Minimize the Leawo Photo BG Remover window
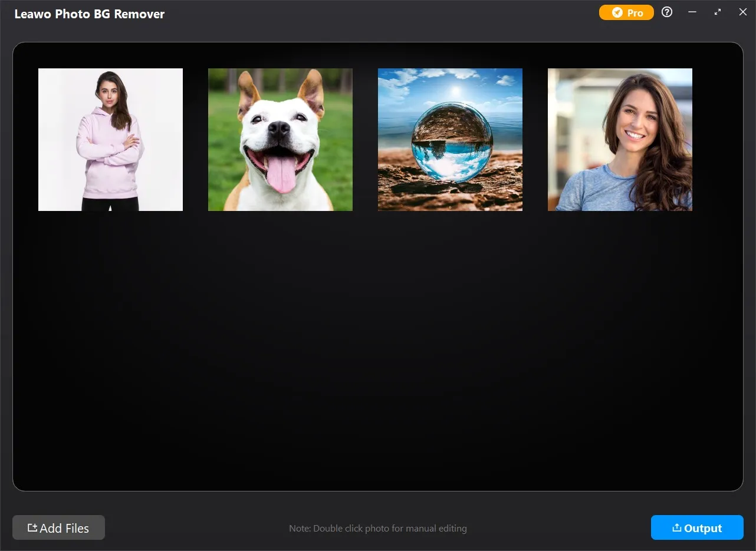Viewport: 756px width, 551px height. point(692,12)
